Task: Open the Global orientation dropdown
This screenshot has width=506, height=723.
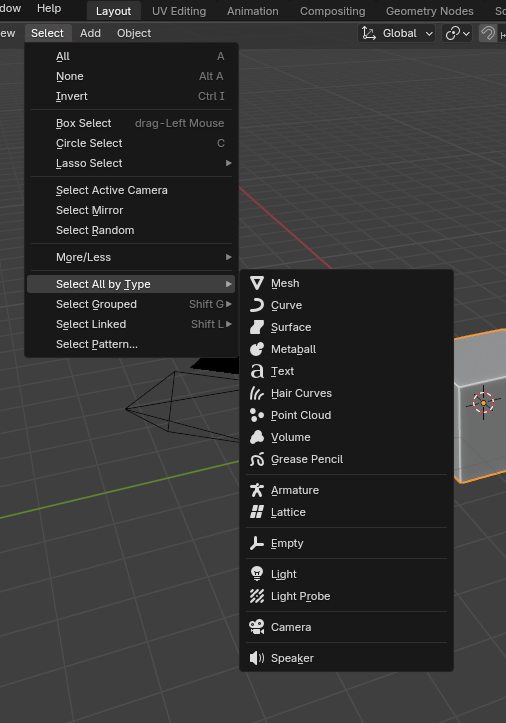Action: coord(397,33)
